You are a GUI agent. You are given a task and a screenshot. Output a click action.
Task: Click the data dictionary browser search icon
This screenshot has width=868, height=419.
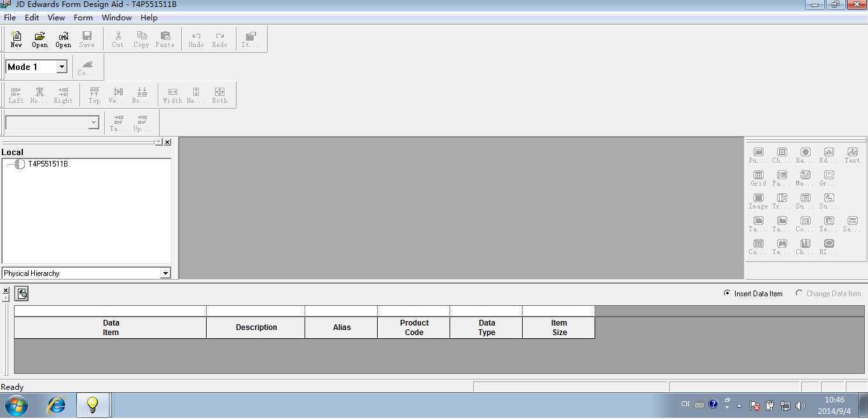point(22,293)
